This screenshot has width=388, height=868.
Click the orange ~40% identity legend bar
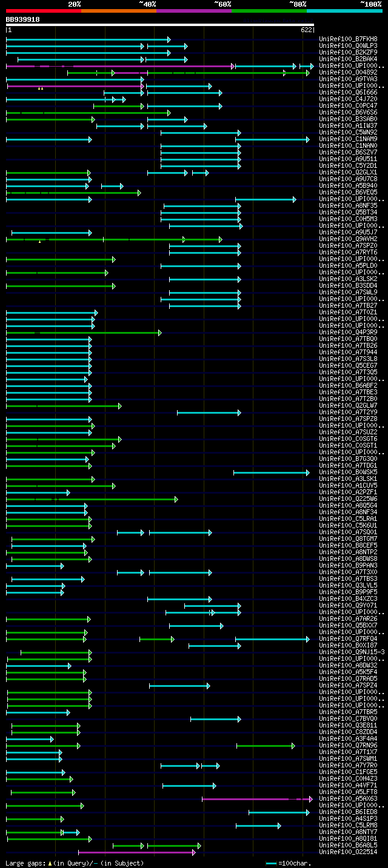pyautogui.click(x=119, y=10)
